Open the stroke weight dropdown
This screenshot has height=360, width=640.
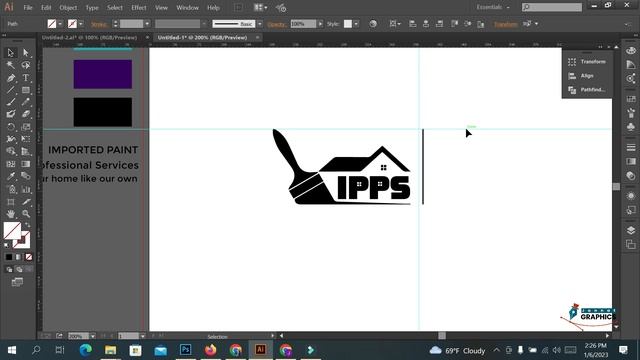tap(147, 24)
